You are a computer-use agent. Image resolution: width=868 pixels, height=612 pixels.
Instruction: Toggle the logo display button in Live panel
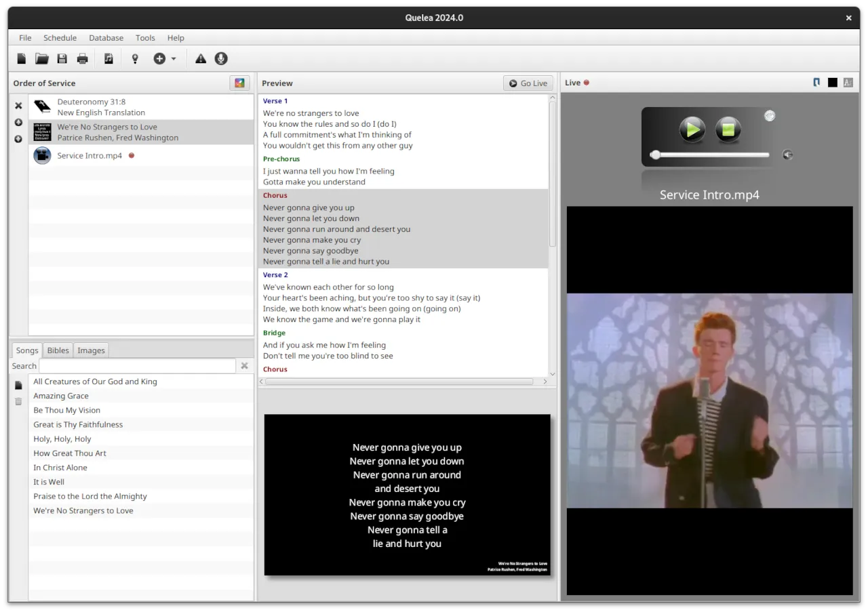coord(817,83)
